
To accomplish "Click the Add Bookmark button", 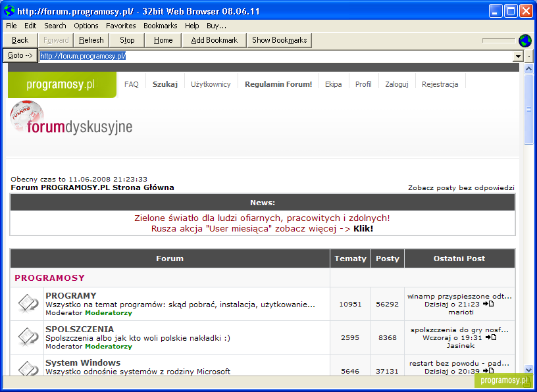I will click(215, 40).
